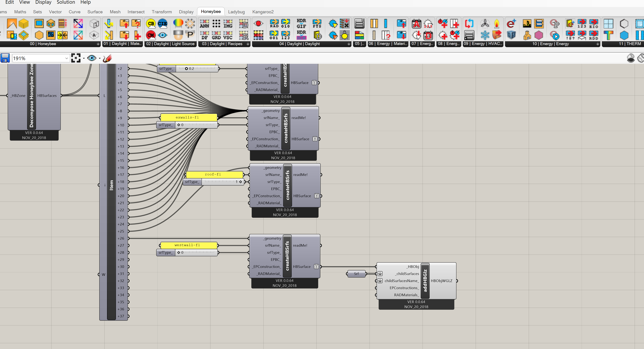Select the ANN annual daylight recipe icon
The width and height of the screenshot is (644, 349).
(x=204, y=24)
